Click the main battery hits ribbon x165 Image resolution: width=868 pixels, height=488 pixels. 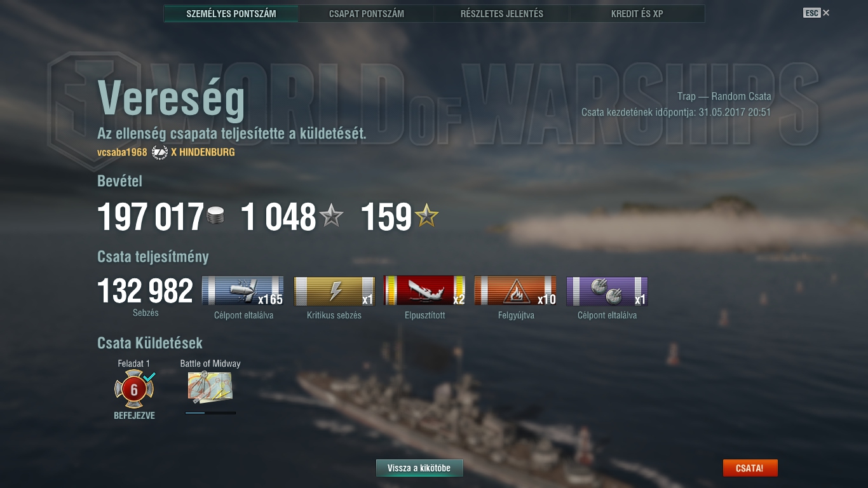pyautogui.click(x=243, y=291)
